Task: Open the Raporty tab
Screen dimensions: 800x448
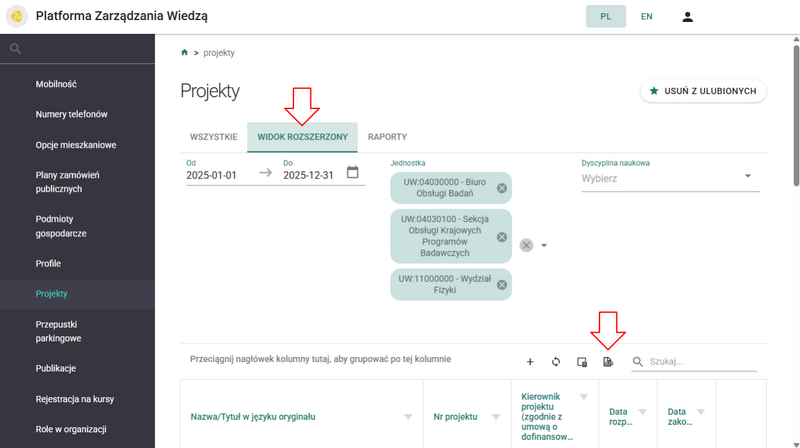Action: tap(387, 136)
